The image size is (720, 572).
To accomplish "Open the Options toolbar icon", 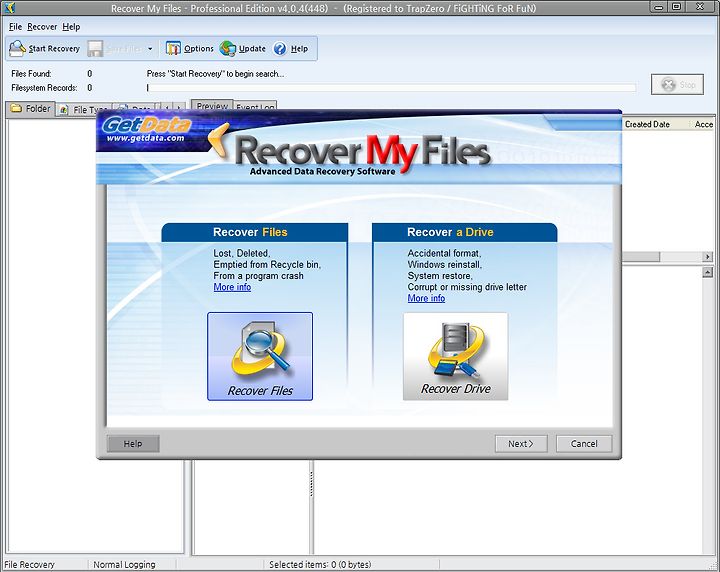I will click(173, 48).
